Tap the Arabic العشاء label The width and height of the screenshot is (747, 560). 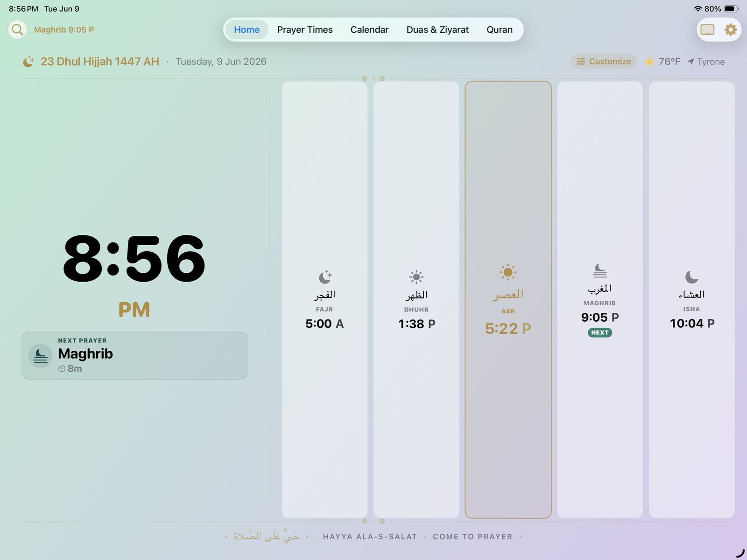[692, 295]
